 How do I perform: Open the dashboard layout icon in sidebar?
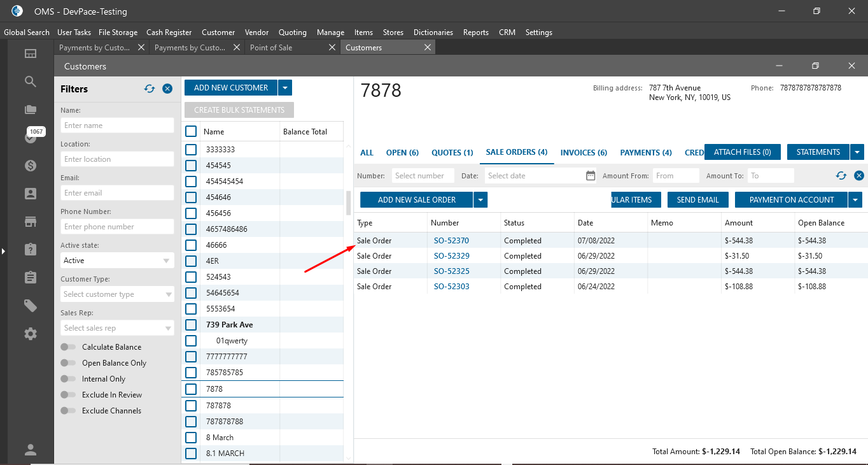(31, 54)
